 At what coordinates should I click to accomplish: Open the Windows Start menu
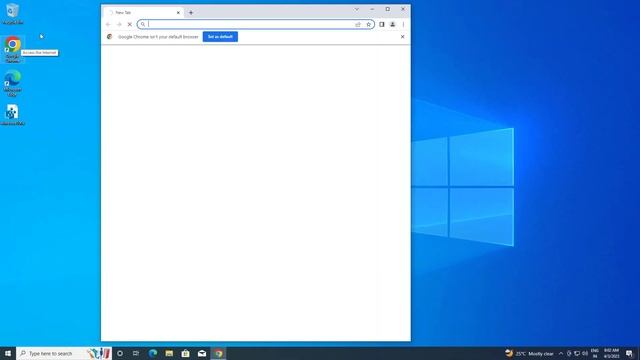click(x=8, y=353)
